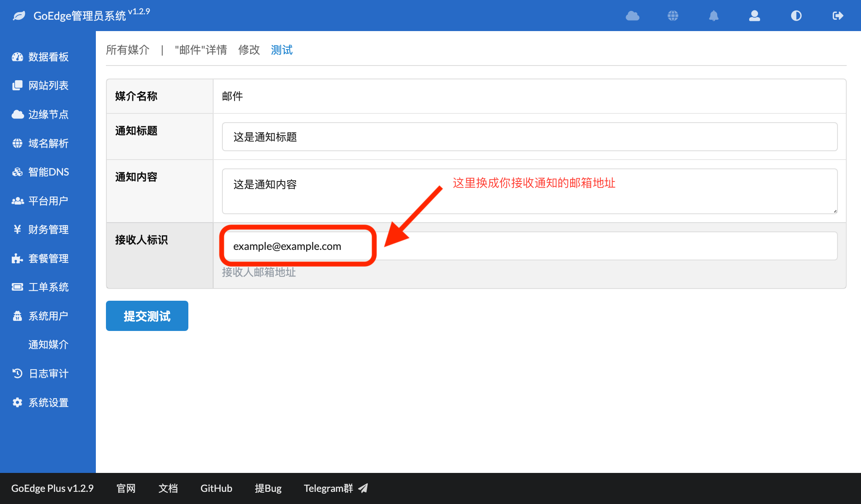The width and height of the screenshot is (861, 504).
Task: Click 提Bug footer link
Action: 268,488
